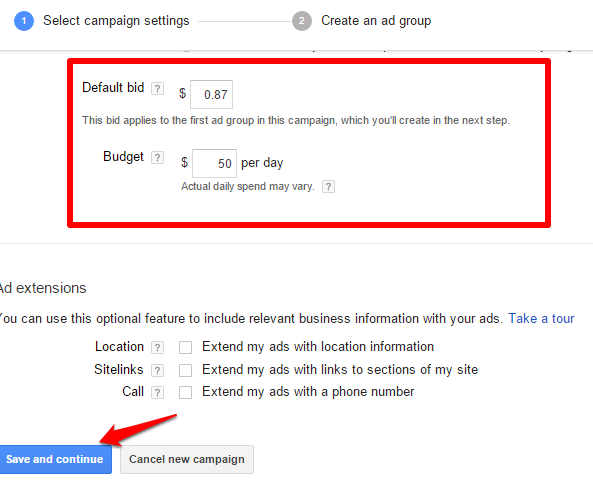Open help for actual daily spend

tap(328, 186)
